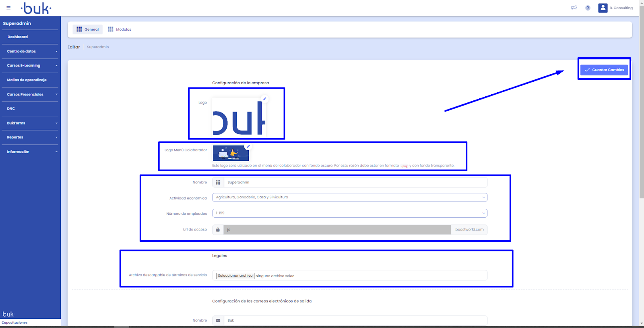Image resolution: width=644 pixels, height=328 pixels.
Task: Open the B. Consulting user avatar
Action: 603,8
